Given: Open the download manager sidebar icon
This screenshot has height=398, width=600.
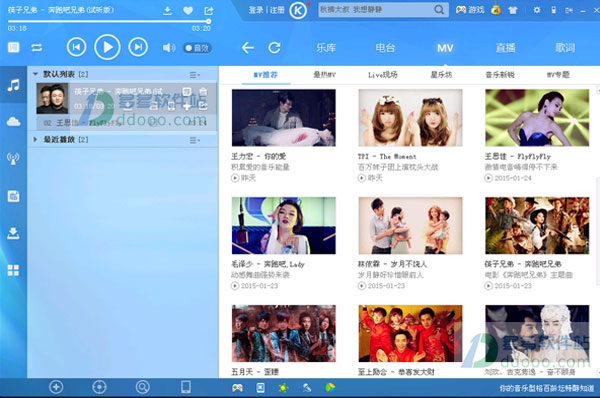Looking at the screenshot, I should (x=13, y=233).
